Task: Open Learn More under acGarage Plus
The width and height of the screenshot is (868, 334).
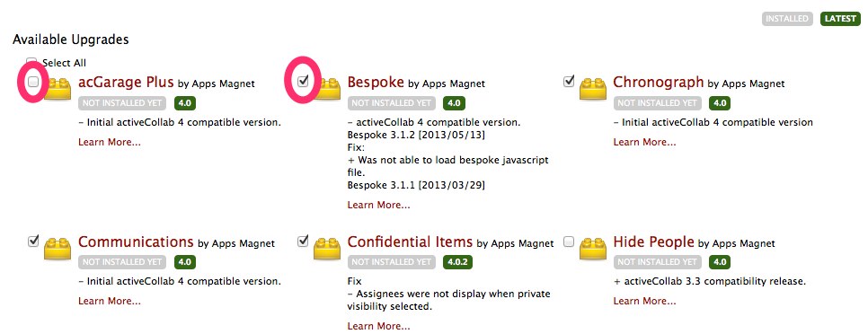Action: (110, 142)
